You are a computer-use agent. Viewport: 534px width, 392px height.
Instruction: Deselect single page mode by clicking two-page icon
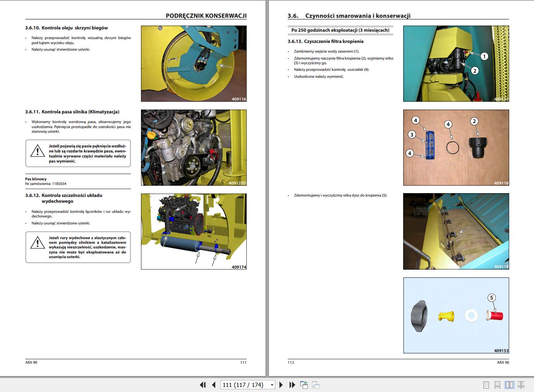[x=508, y=385]
